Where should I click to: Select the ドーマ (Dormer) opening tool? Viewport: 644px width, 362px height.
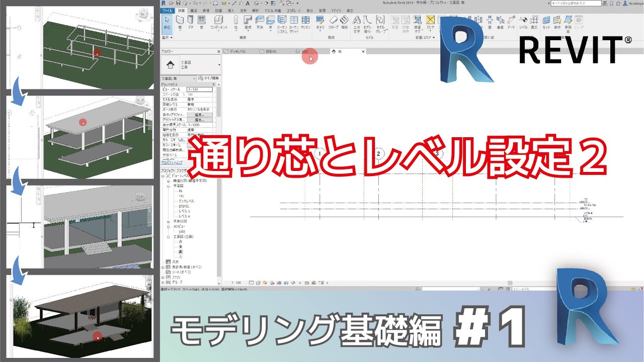coord(511,22)
